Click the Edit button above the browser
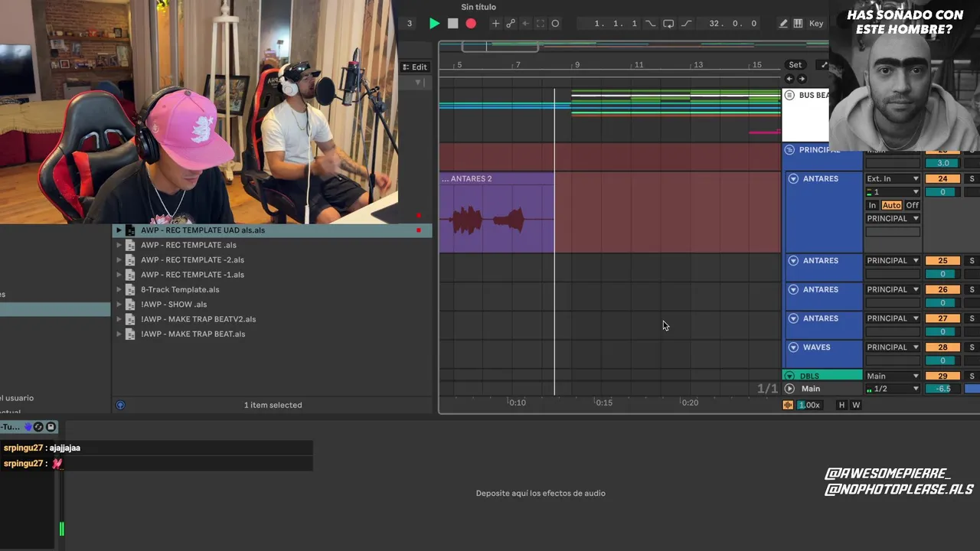 coord(414,67)
